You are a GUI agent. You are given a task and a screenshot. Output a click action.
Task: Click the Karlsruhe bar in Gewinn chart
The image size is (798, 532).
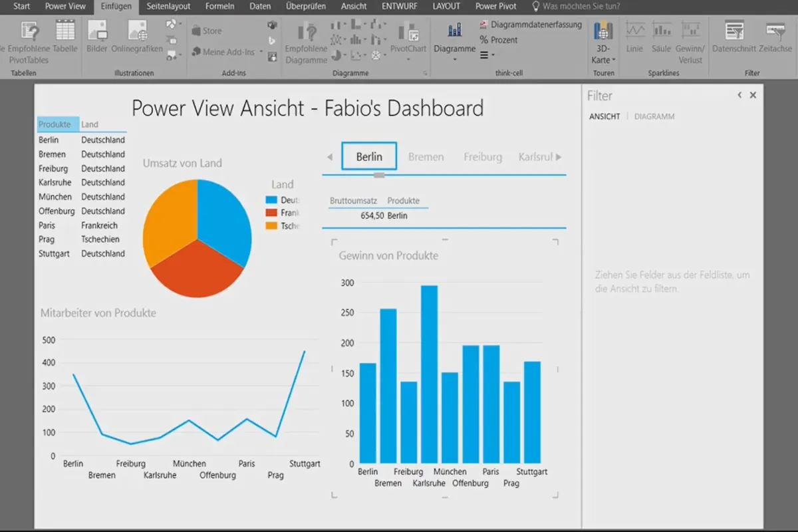(429, 374)
